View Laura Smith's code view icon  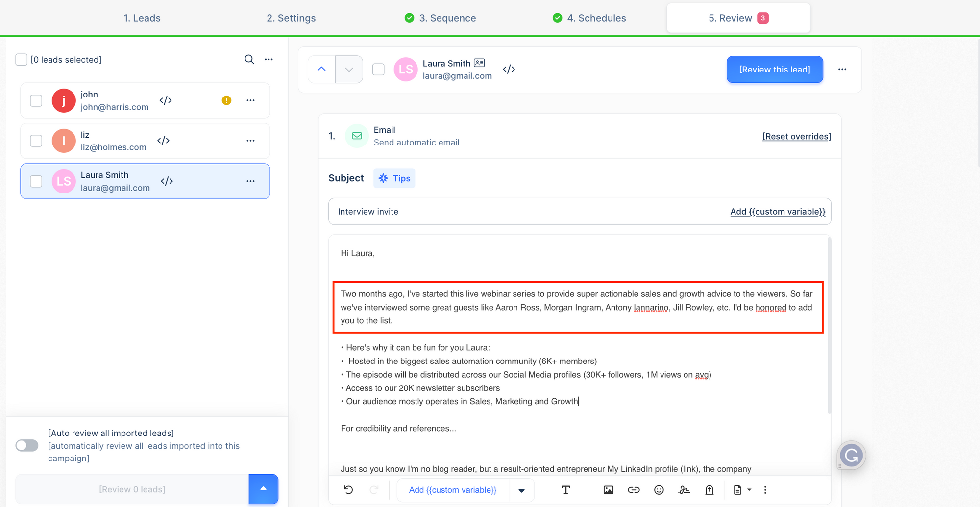point(167,181)
